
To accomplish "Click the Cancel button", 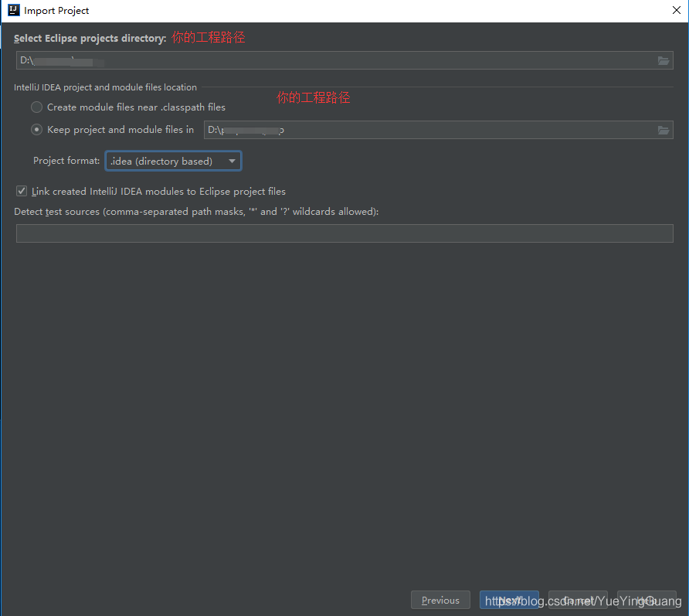I will tap(579, 601).
